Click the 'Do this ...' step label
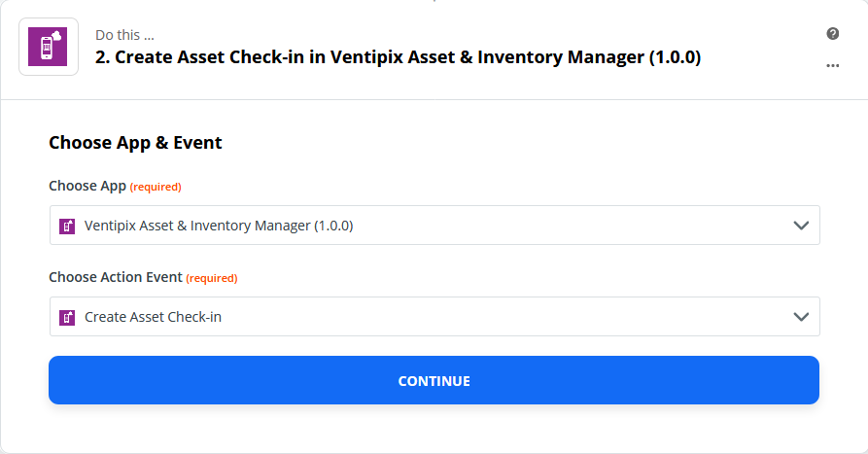Screen dimensions: 868x454 [124, 35]
